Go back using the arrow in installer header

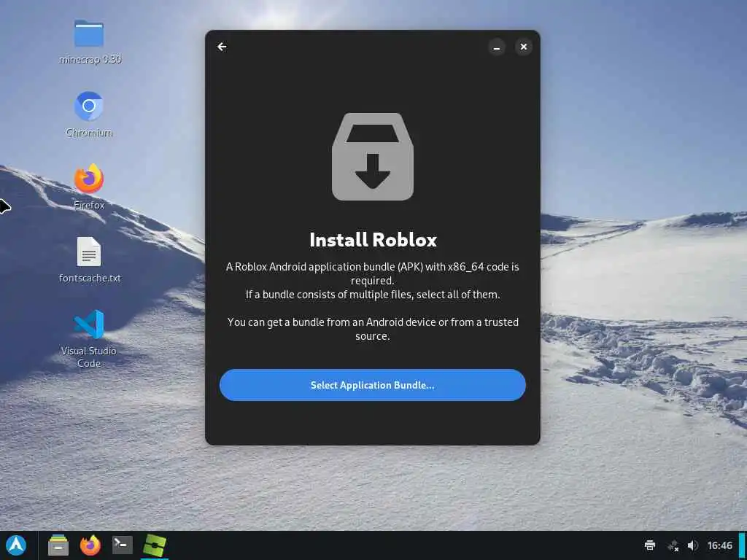222,47
